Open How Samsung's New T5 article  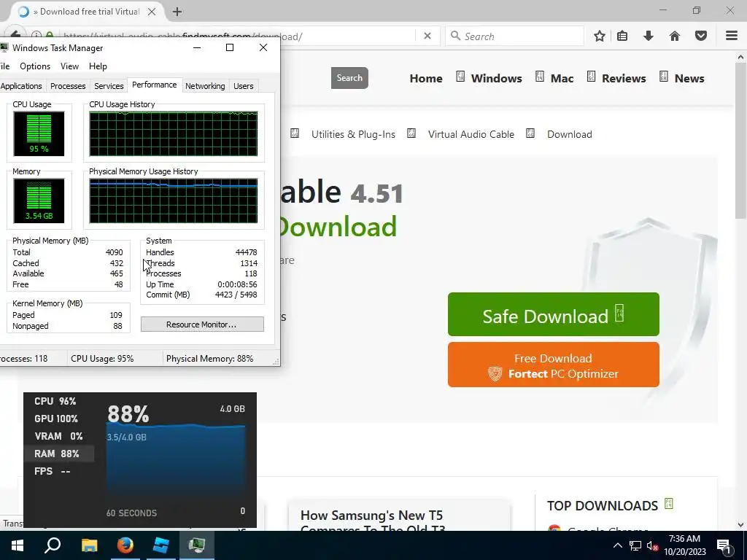click(x=372, y=521)
